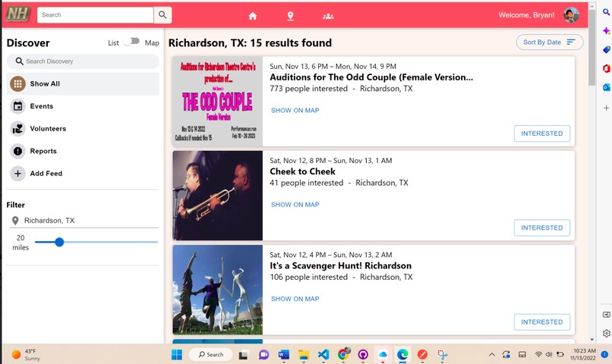
Task: Click the Search Discovery field
Action: [x=83, y=61]
